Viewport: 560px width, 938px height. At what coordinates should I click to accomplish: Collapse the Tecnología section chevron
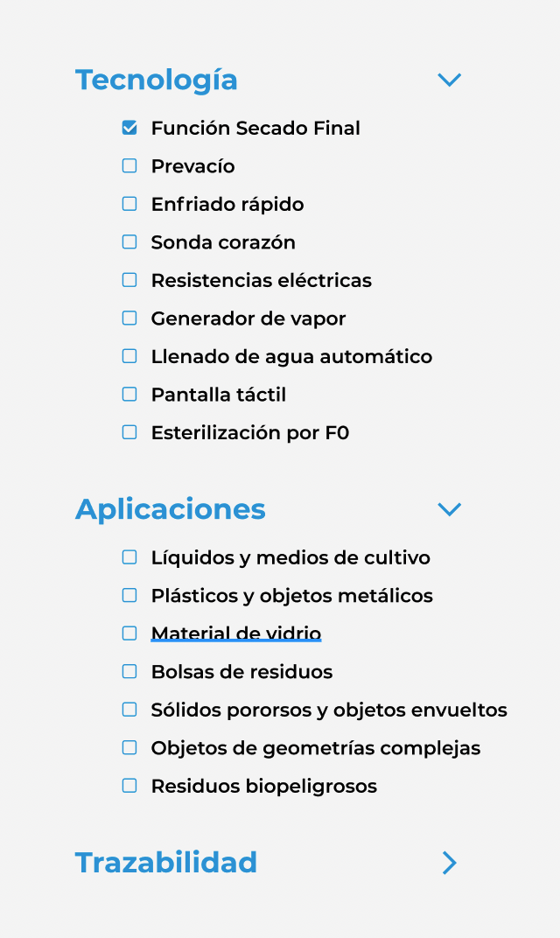tap(450, 80)
